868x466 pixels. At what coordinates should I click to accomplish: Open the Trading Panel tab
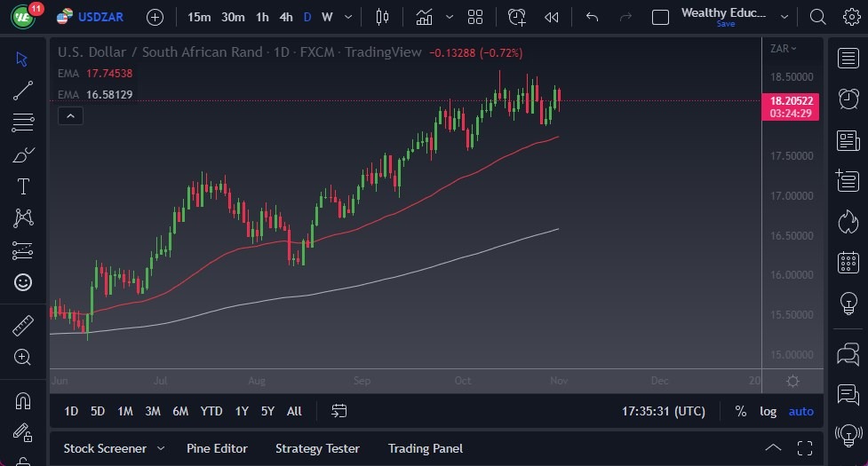(x=426, y=448)
